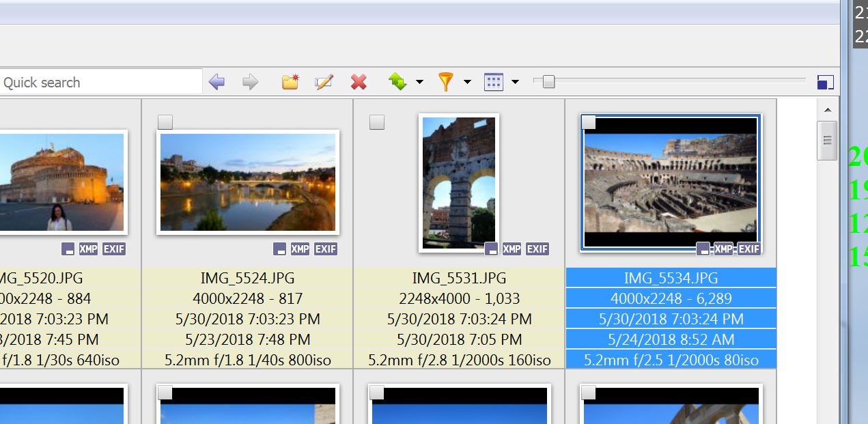
Task: Click the EXIF badge on IMG_5531.JPG
Action: click(537, 249)
